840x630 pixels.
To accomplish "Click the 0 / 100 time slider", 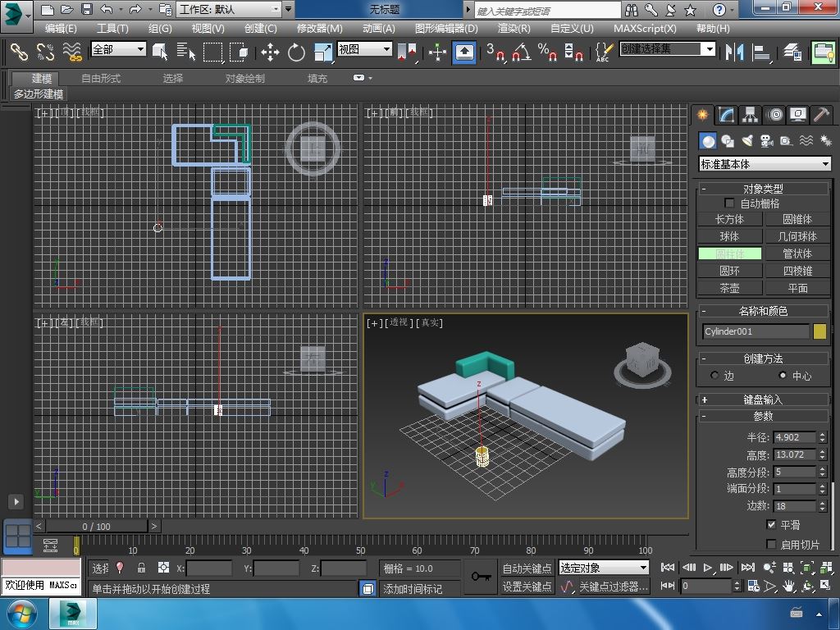I will click(97, 527).
